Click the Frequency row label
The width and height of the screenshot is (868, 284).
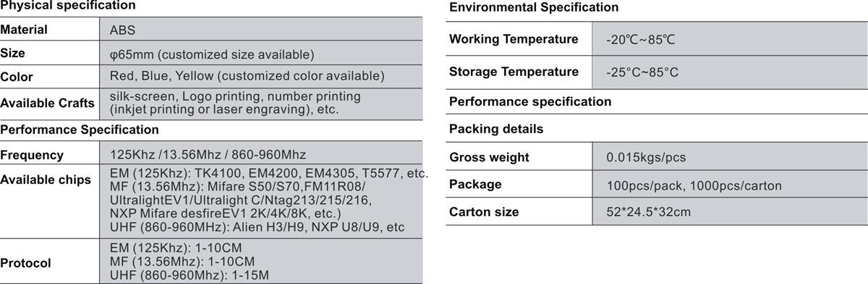(x=32, y=155)
